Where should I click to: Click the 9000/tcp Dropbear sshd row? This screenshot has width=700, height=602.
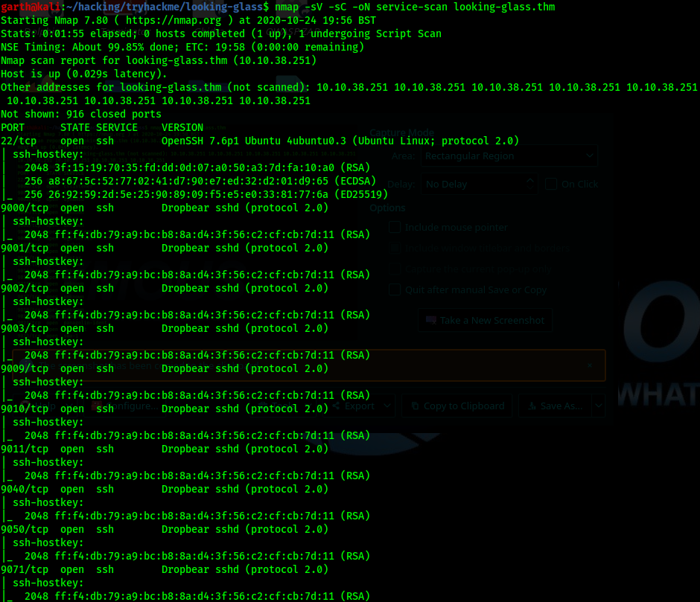pyautogui.click(x=165, y=208)
